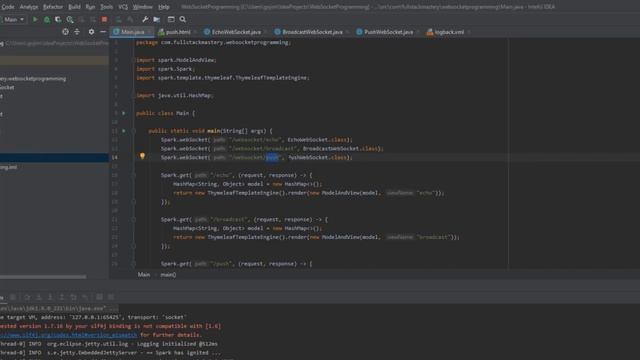Run the Main configuration
The width and height of the screenshot is (640, 360).
pyautogui.click(x=35, y=19)
